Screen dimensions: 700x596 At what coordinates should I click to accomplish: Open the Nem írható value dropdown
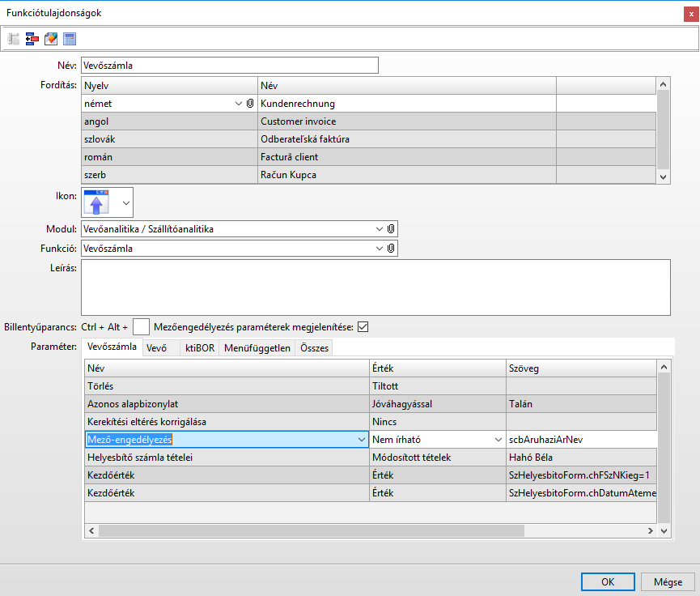coord(498,440)
